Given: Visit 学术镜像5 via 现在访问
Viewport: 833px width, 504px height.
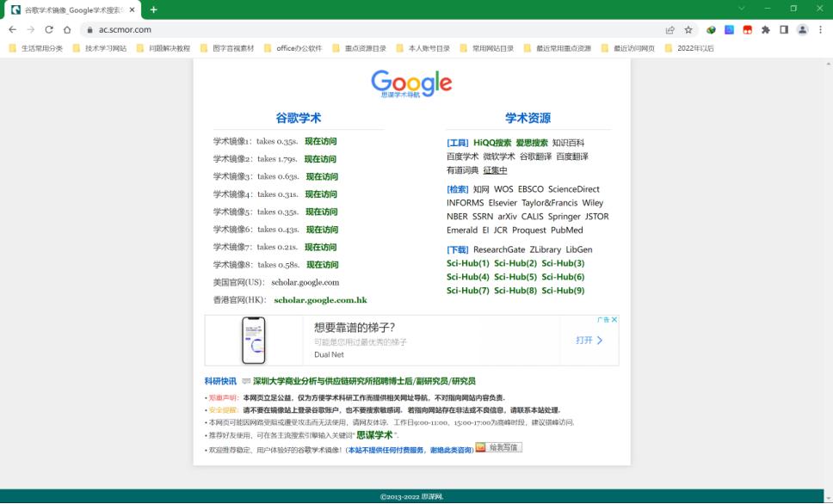Looking at the screenshot, I should 321,212.
